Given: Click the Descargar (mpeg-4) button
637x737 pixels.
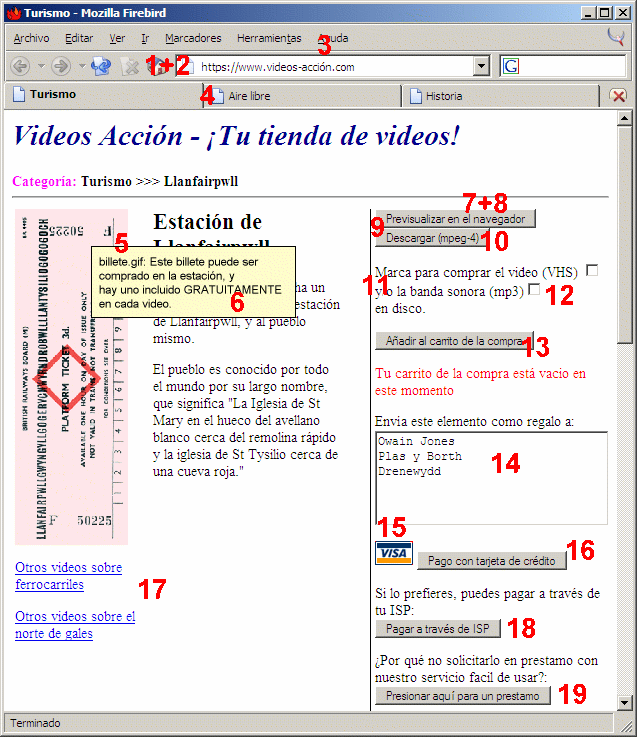Looking at the screenshot, I should click(432, 238).
